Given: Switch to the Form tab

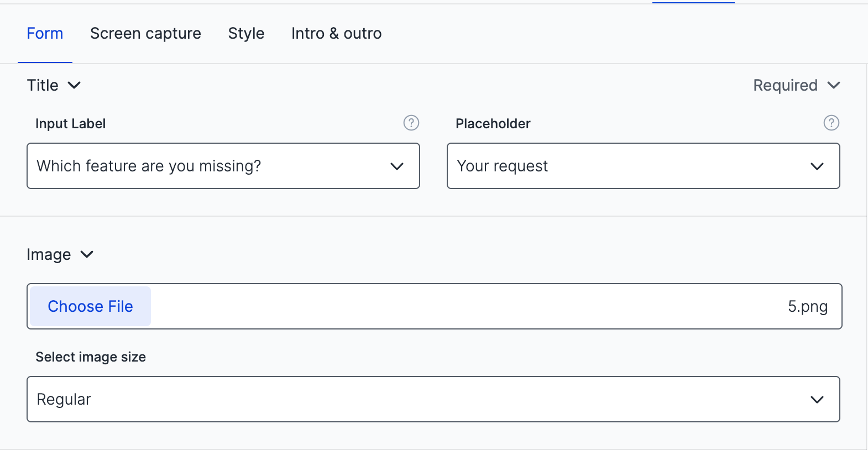Looking at the screenshot, I should pyautogui.click(x=45, y=34).
